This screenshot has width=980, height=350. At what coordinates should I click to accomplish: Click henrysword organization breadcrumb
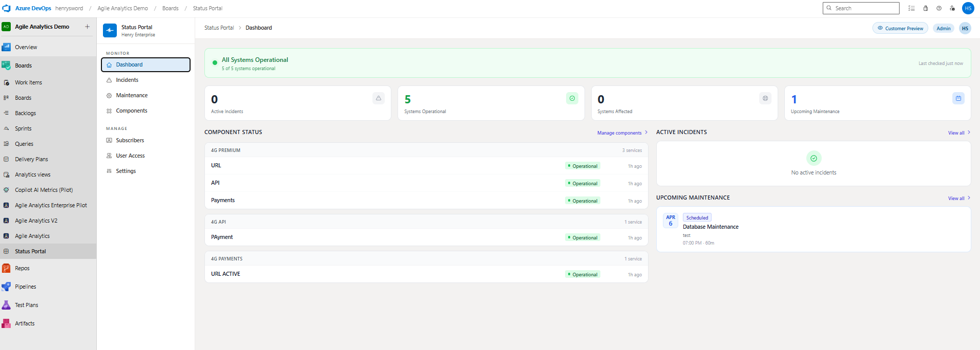click(x=69, y=8)
